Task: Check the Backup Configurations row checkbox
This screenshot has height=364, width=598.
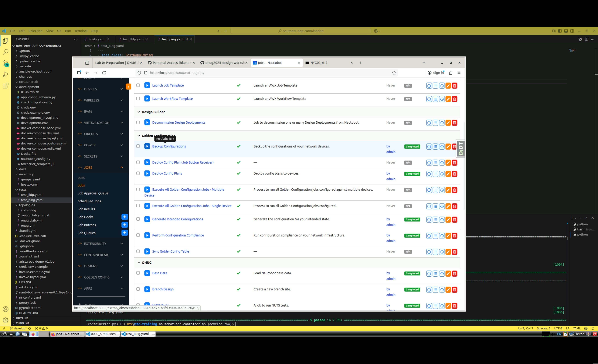Action: [x=138, y=146]
